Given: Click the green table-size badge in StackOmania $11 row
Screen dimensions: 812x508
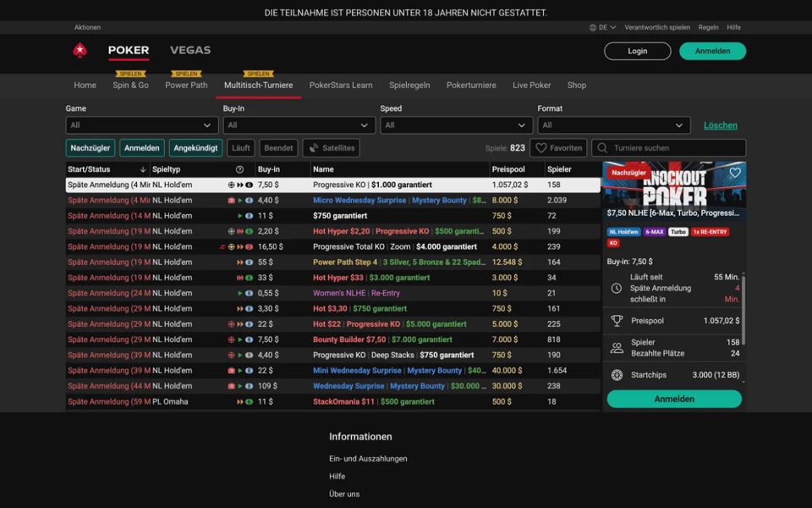Looking at the screenshot, I should point(249,401).
